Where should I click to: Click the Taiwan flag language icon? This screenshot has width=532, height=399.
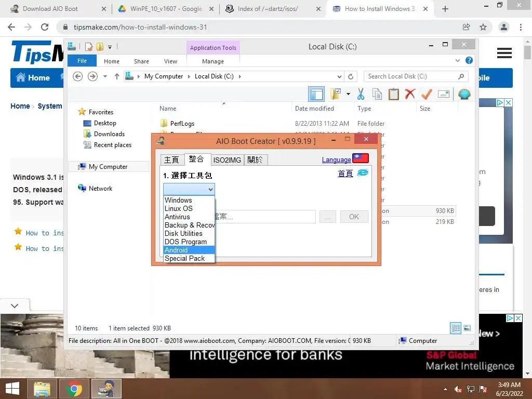pos(361,158)
